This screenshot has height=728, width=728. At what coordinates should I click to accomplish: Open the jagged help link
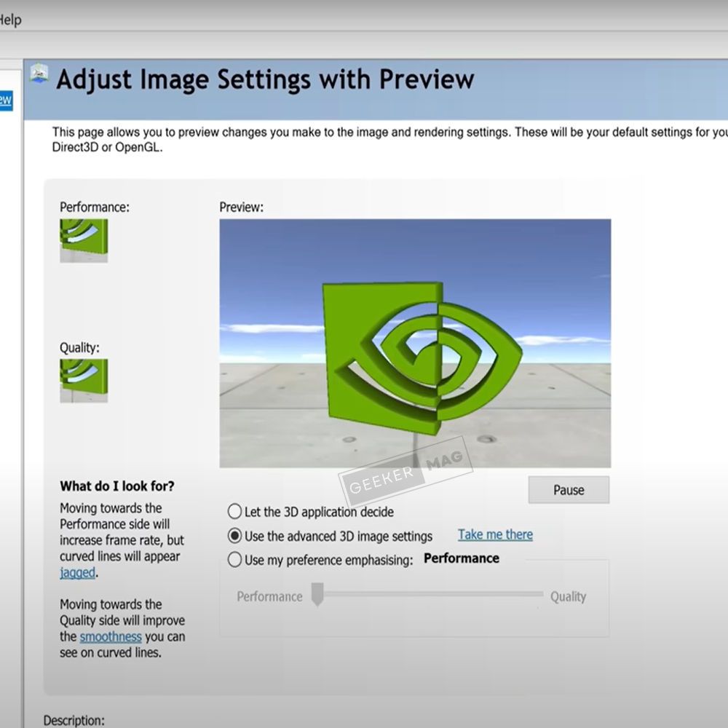[x=78, y=572]
